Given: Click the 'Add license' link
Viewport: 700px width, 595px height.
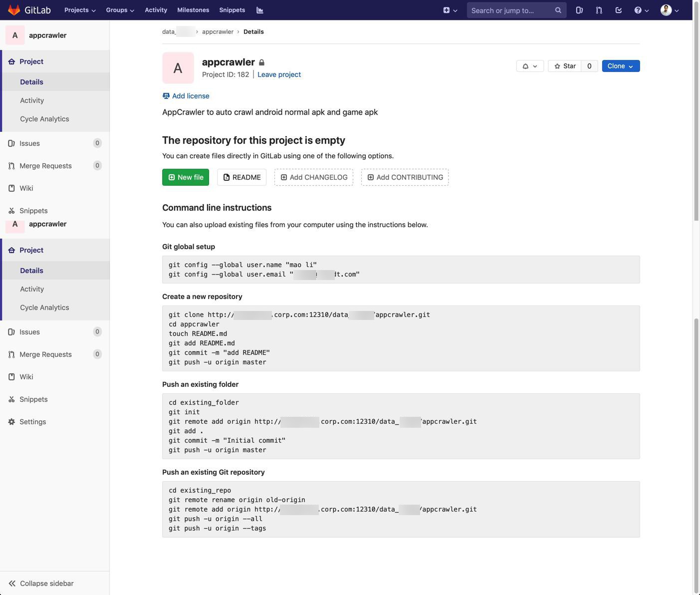Looking at the screenshot, I should pos(191,96).
